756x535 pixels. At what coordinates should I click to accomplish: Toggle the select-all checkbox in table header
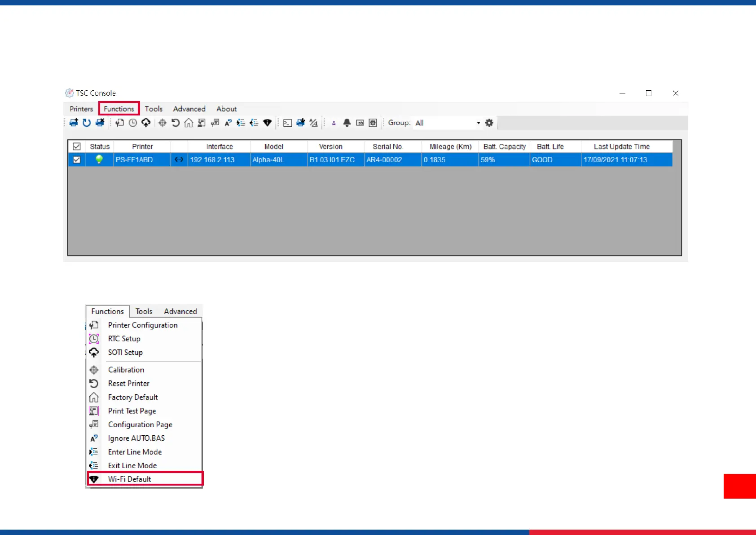click(77, 146)
